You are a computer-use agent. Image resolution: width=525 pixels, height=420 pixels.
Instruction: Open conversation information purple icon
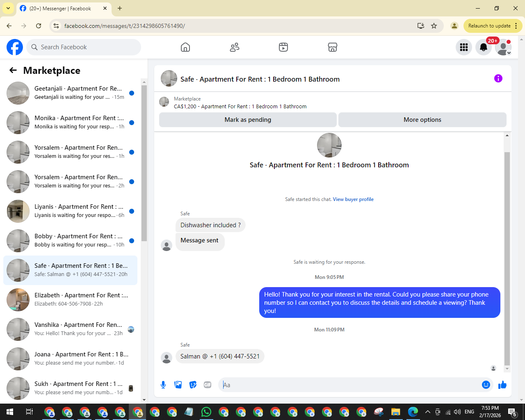498,78
